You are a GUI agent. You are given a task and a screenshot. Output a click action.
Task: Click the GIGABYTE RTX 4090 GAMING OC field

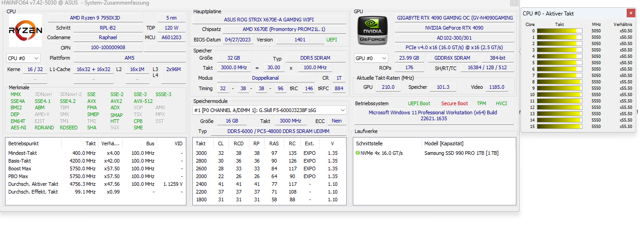[454, 18]
